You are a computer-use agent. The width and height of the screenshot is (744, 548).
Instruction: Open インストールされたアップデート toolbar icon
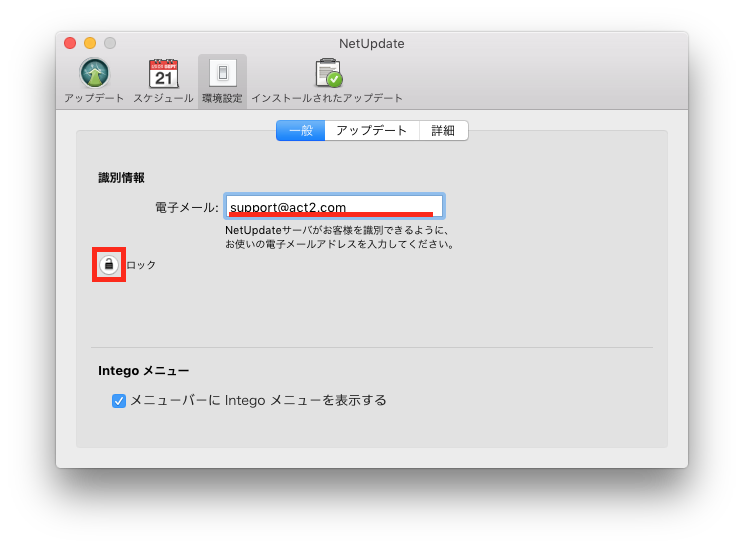pos(327,81)
